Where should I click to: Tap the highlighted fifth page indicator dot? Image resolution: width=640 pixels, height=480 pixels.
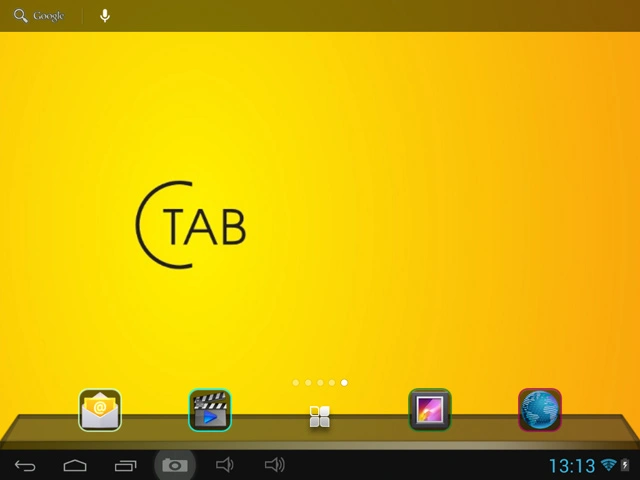click(344, 382)
